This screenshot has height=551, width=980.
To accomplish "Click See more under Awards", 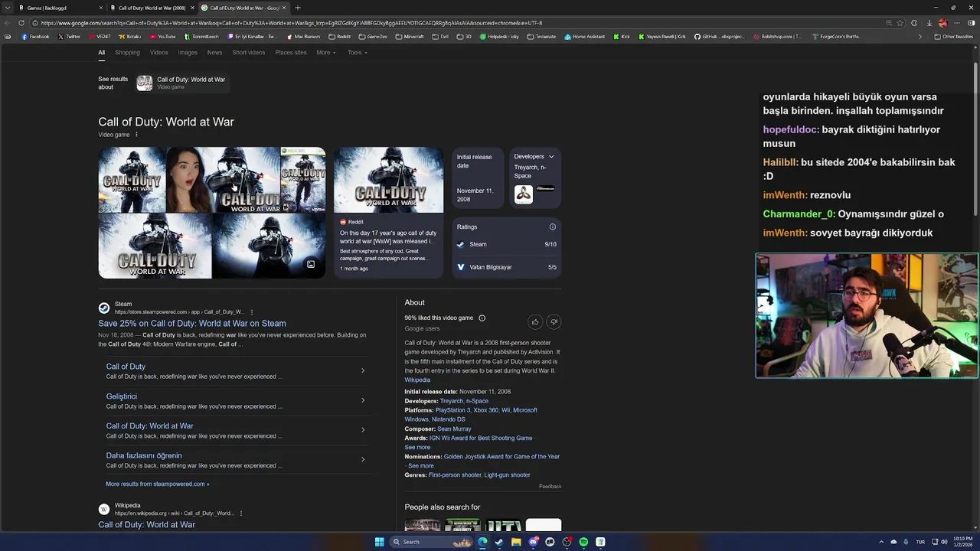I will tap(417, 448).
